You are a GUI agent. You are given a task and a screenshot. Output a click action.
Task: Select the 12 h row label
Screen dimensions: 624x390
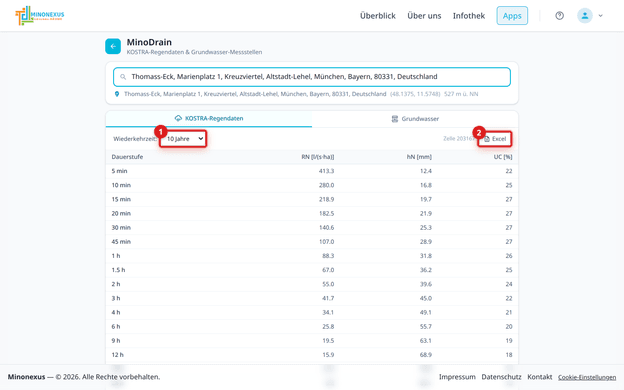tap(117, 355)
